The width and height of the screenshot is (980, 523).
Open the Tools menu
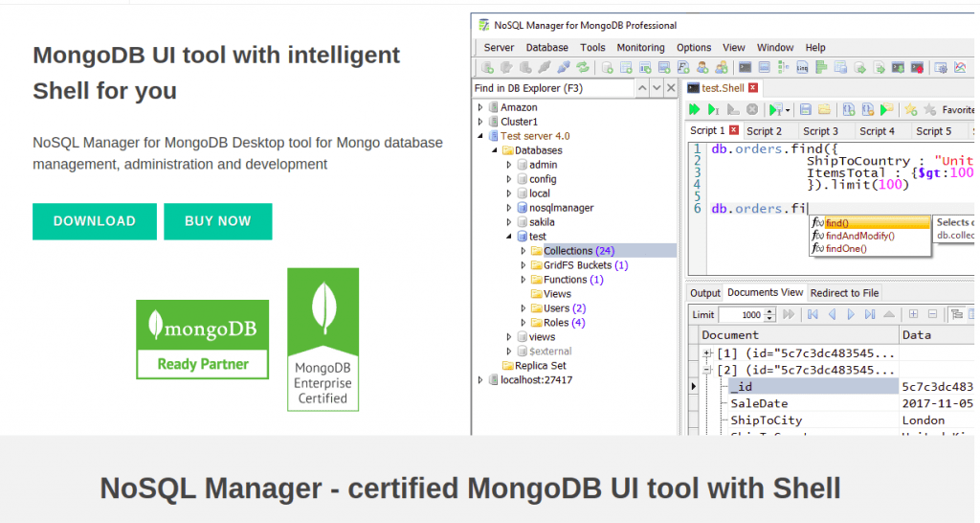(592, 48)
